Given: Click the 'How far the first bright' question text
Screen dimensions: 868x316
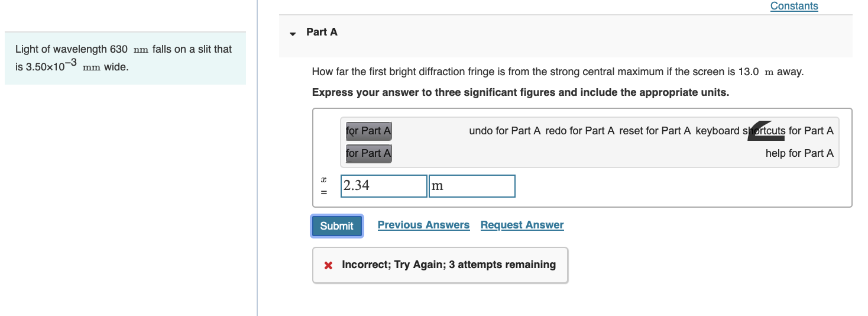Looking at the screenshot, I should pyautogui.click(x=557, y=72).
